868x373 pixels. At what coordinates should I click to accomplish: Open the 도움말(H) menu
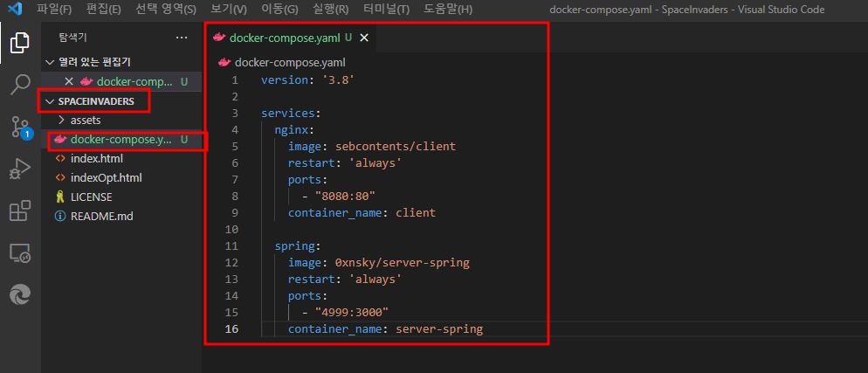point(448,10)
